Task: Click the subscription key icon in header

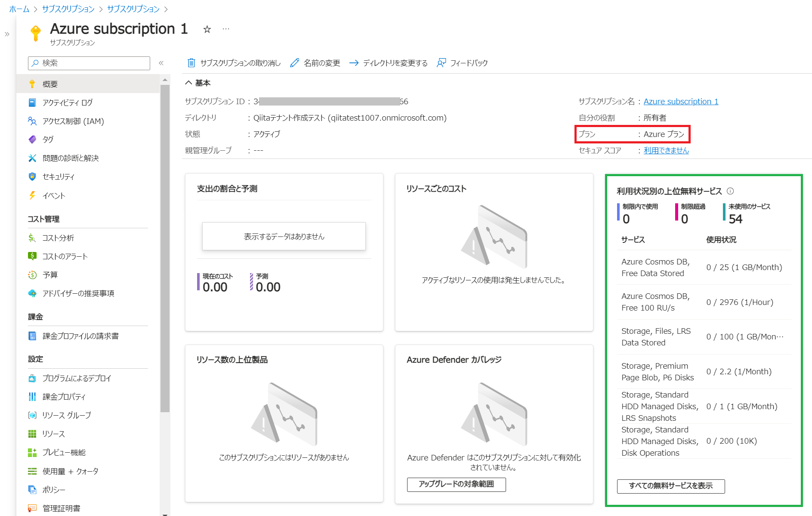Action: click(36, 33)
